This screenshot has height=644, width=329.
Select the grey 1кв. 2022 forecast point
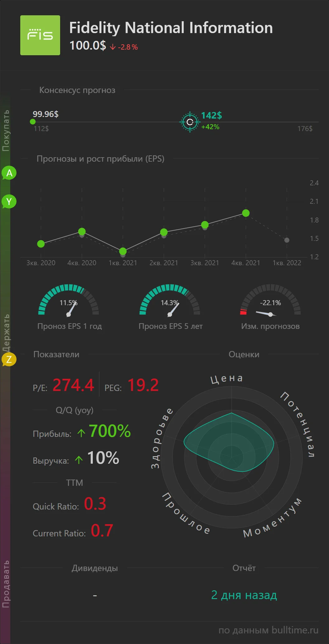(x=287, y=240)
